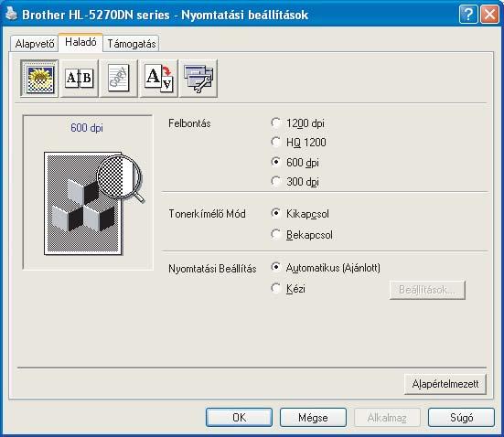
Task: Set Tonerkímélő Mód to Bekapcsol
Action: pyautogui.click(x=302, y=235)
